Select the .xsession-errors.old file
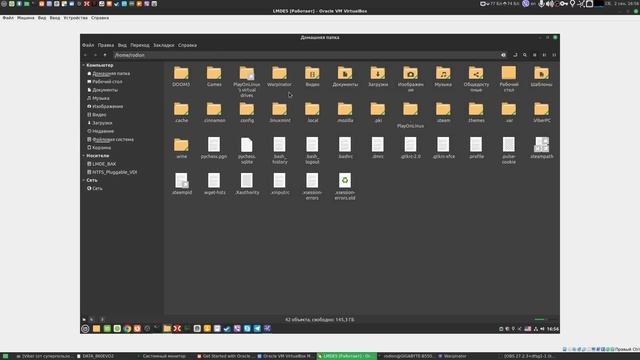Viewport: 640px width, 360px height. 345,187
